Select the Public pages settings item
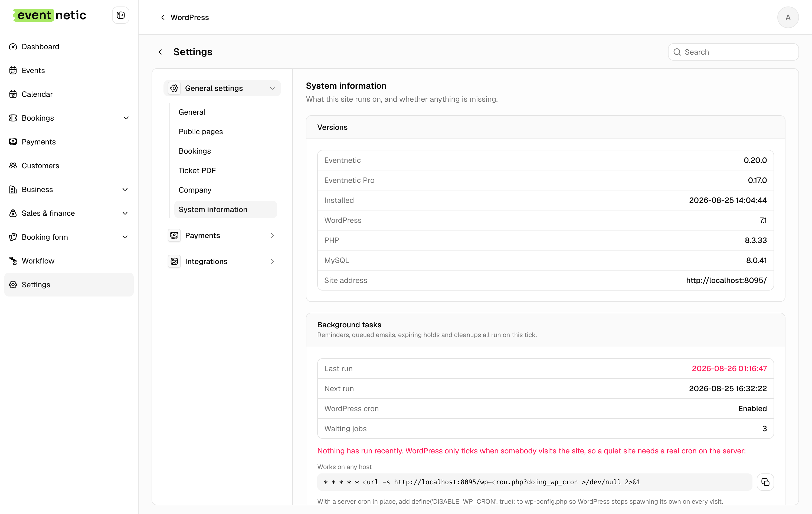This screenshot has width=812, height=514. [225, 131]
